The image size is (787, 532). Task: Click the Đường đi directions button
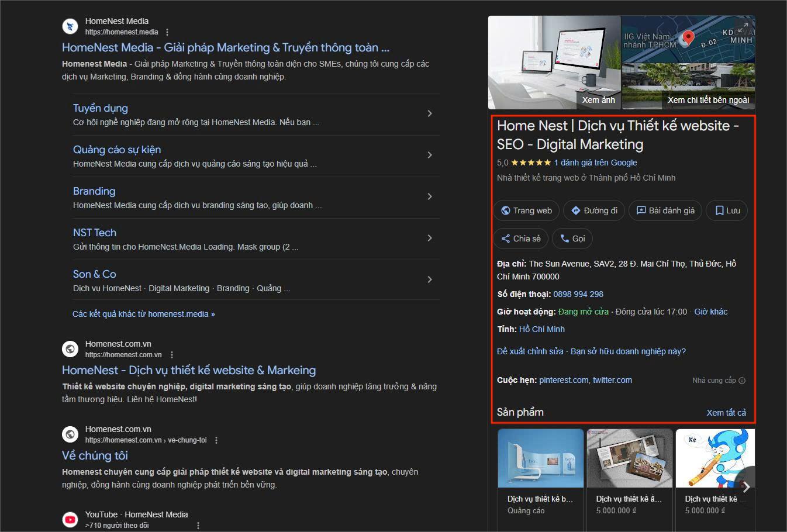(594, 210)
